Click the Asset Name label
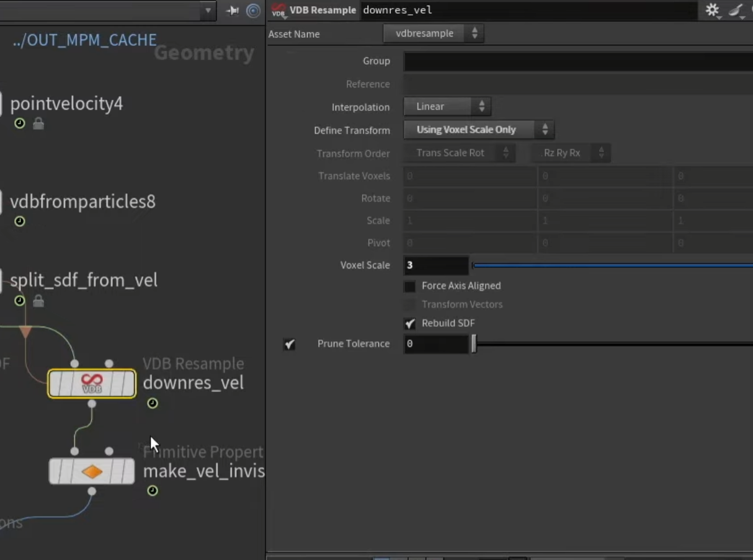This screenshot has width=753, height=560. [294, 34]
